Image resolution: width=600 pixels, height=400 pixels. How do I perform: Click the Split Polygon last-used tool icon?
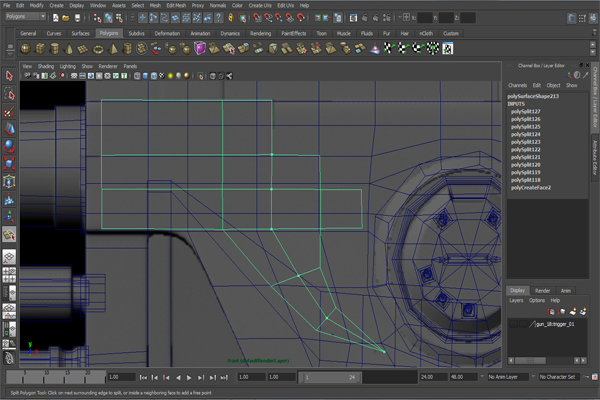[x=9, y=234]
